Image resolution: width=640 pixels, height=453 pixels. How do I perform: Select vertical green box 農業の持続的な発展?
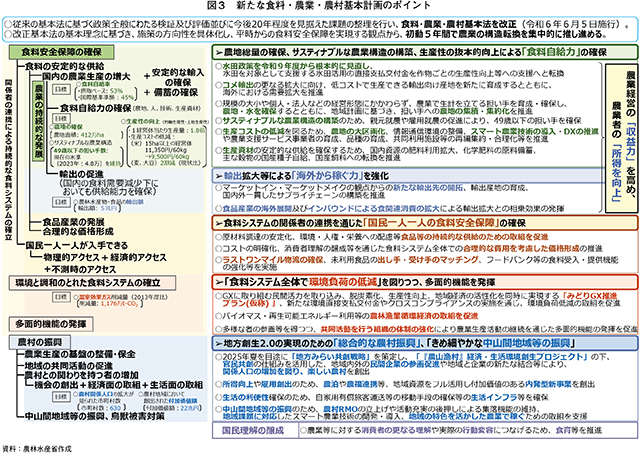(x=38, y=122)
